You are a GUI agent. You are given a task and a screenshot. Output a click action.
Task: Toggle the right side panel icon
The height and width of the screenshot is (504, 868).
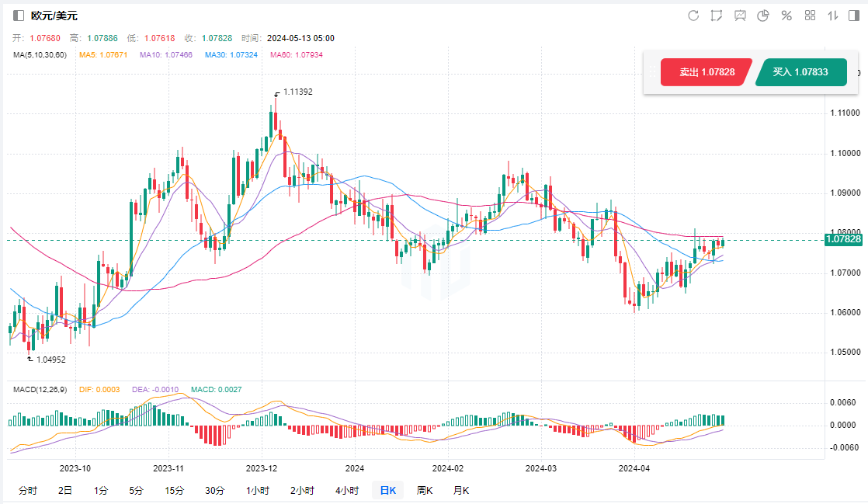tap(855, 16)
